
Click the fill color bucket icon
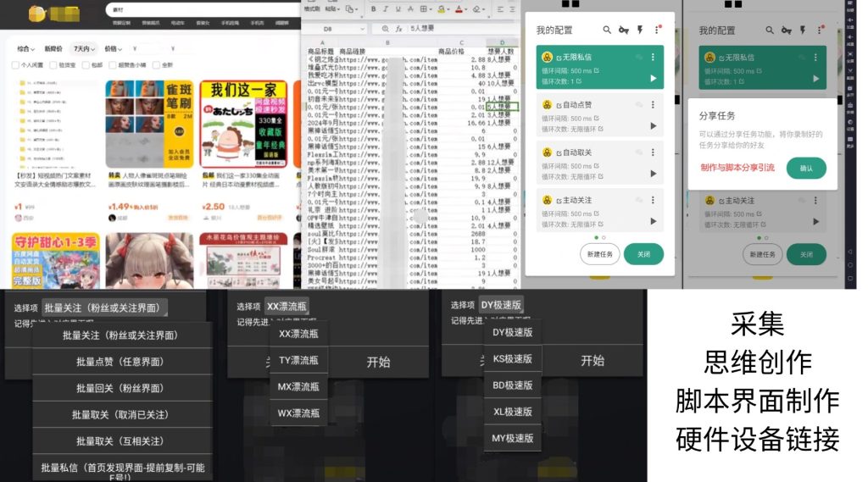(441, 8)
